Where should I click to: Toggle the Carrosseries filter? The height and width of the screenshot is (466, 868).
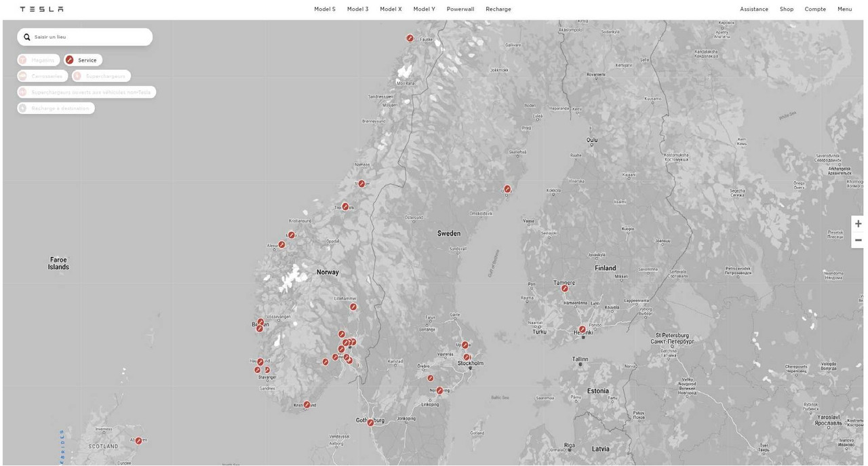[x=43, y=76]
